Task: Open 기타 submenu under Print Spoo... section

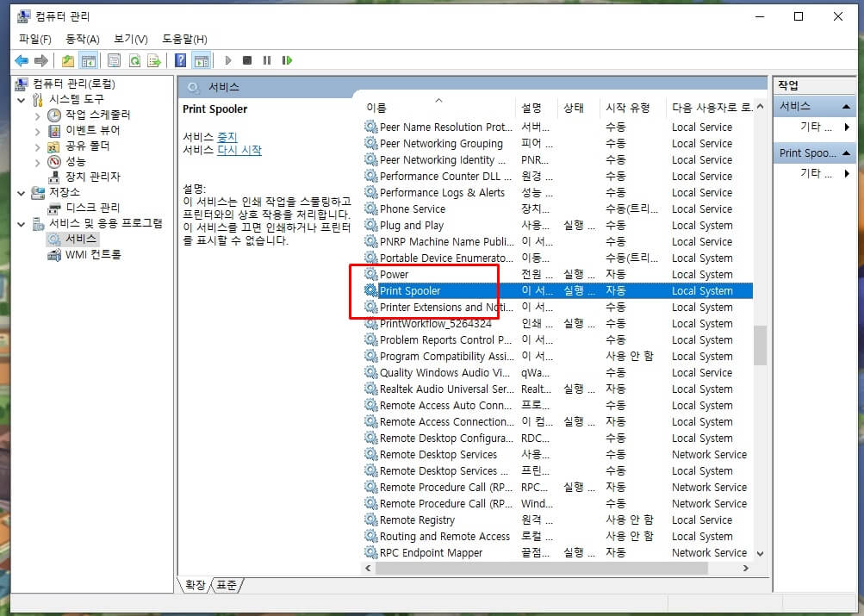Action: point(816,173)
